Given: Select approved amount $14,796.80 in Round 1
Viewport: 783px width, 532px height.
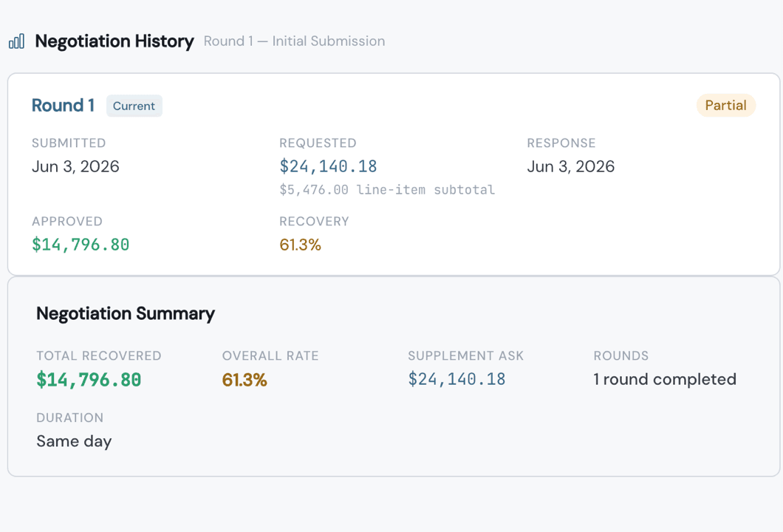Looking at the screenshot, I should coord(81,245).
